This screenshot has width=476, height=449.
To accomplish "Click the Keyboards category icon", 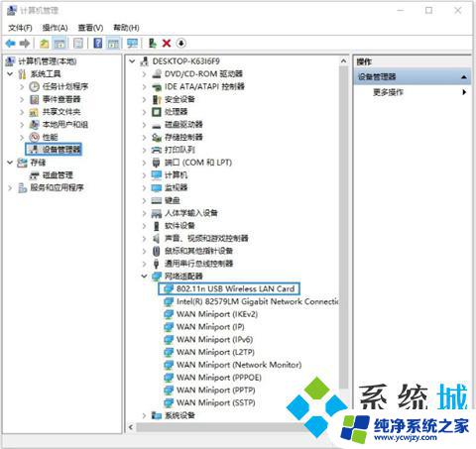I will [x=157, y=200].
